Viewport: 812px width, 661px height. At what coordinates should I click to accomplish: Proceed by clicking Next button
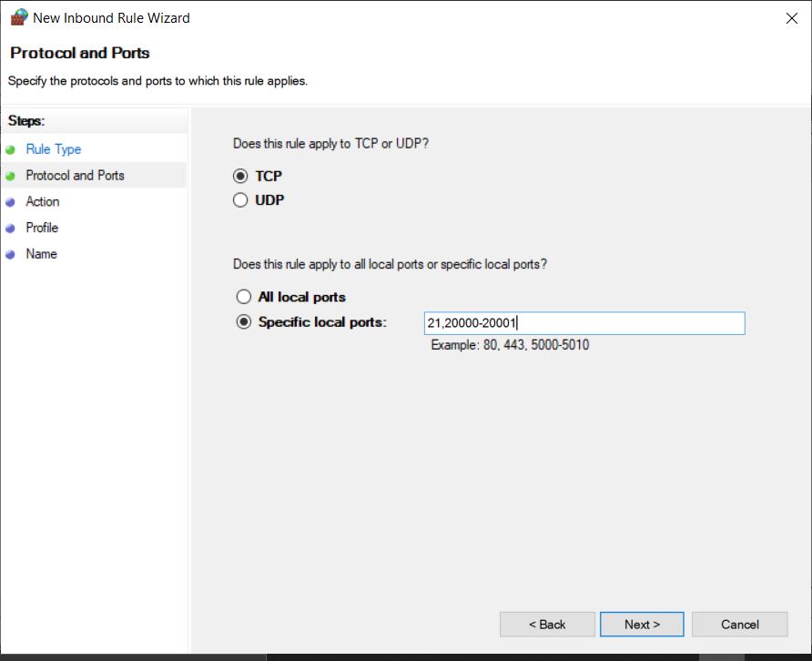[x=642, y=624]
